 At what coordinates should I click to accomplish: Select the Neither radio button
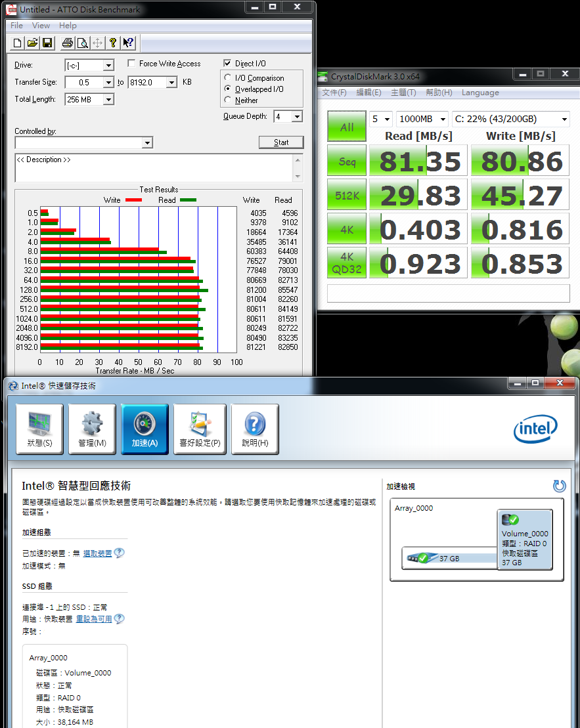pos(228,100)
